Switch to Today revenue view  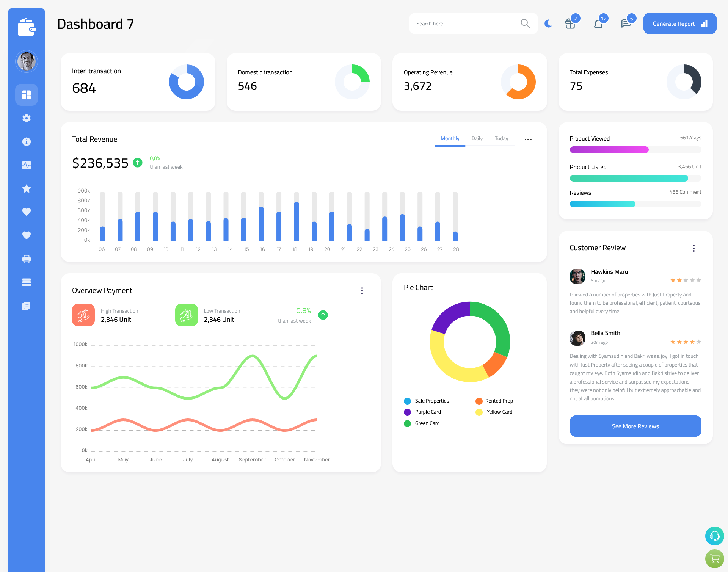502,139
